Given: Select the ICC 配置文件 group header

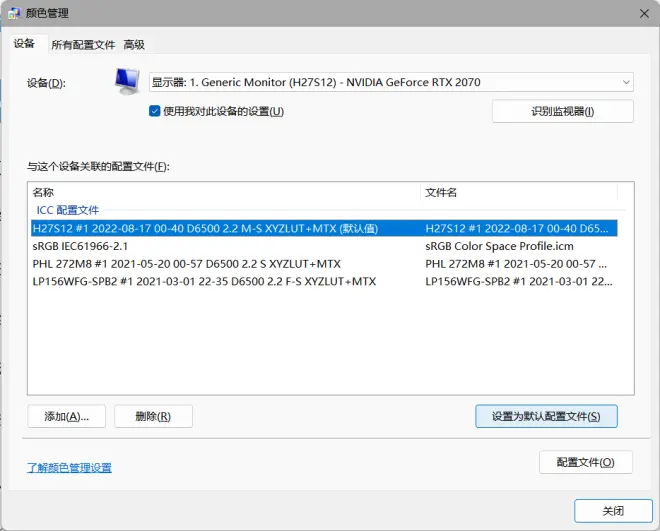Looking at the screenshot, I should tap(68, 210).
